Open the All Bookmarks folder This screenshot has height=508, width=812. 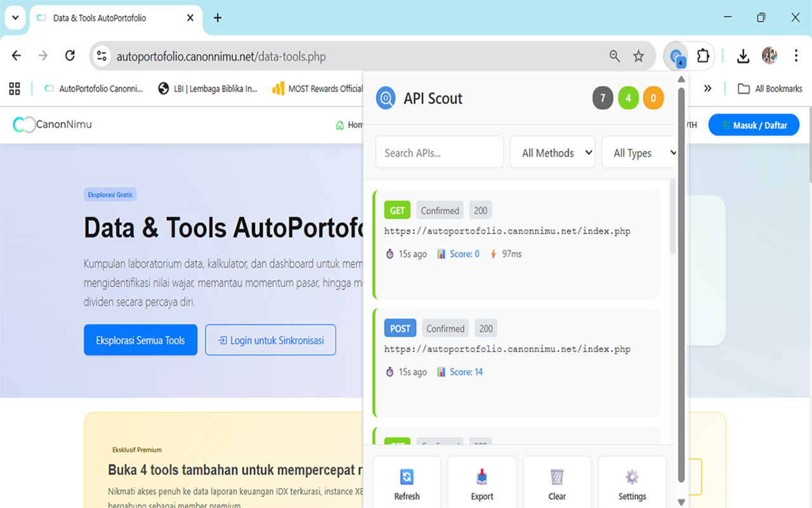tap(770, 89)
